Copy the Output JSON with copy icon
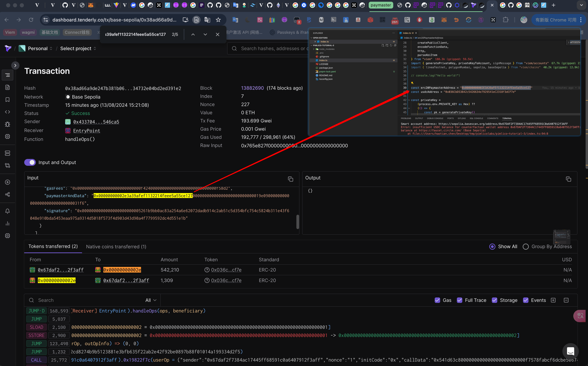This screenshot has height=366, width=588. click(x=568, y=179)
